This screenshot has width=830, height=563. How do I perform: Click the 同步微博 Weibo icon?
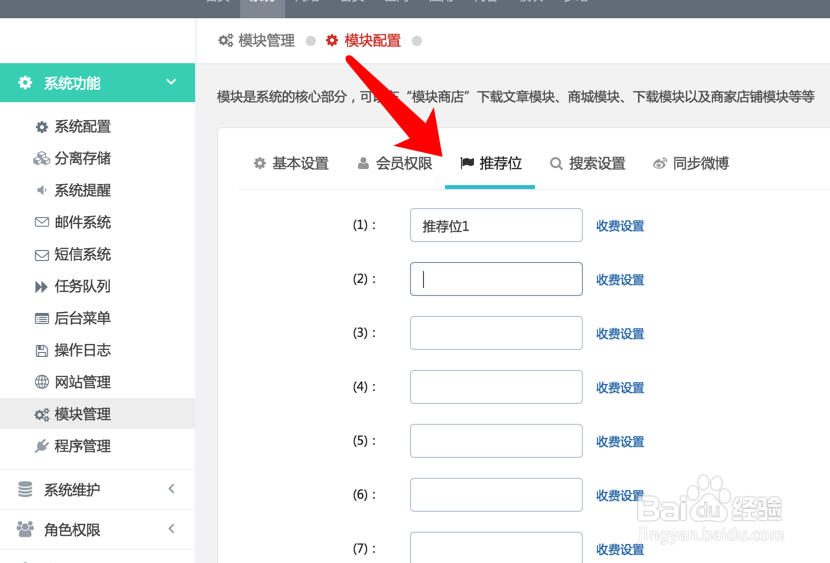[x=660, y=164]
